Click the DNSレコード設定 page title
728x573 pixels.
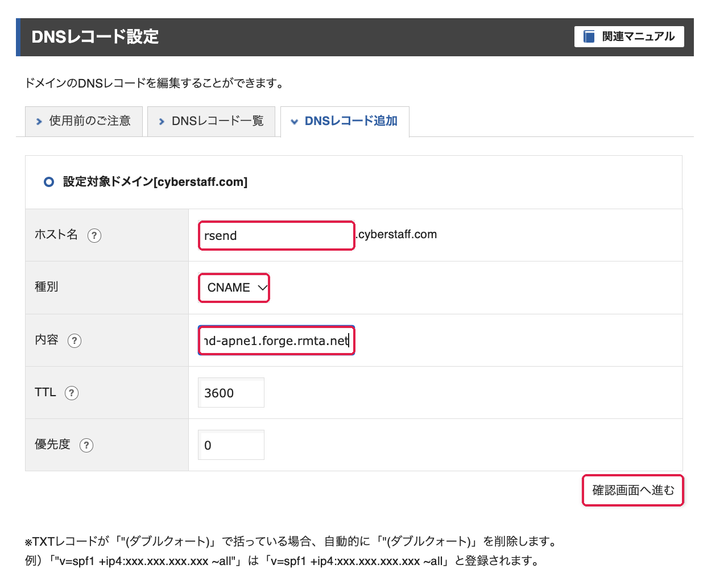[x=95, y=37]
